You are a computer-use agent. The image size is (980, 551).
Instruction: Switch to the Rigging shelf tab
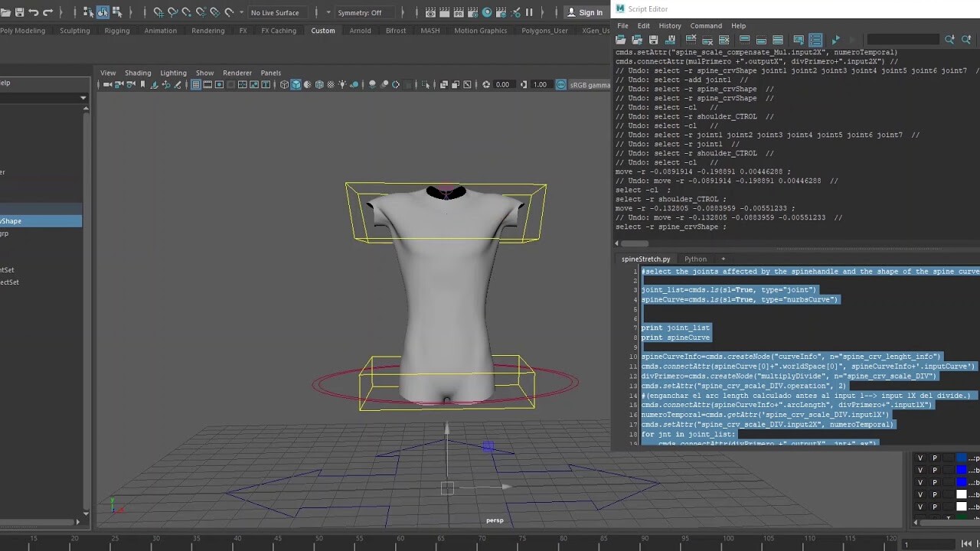pyautogui.click(x=116, y=31)
